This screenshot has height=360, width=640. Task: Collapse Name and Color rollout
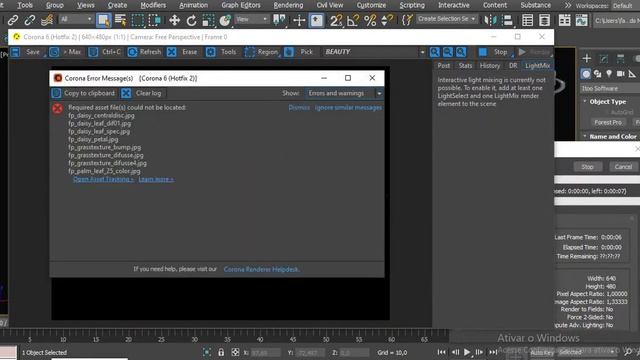pos(610,136)
